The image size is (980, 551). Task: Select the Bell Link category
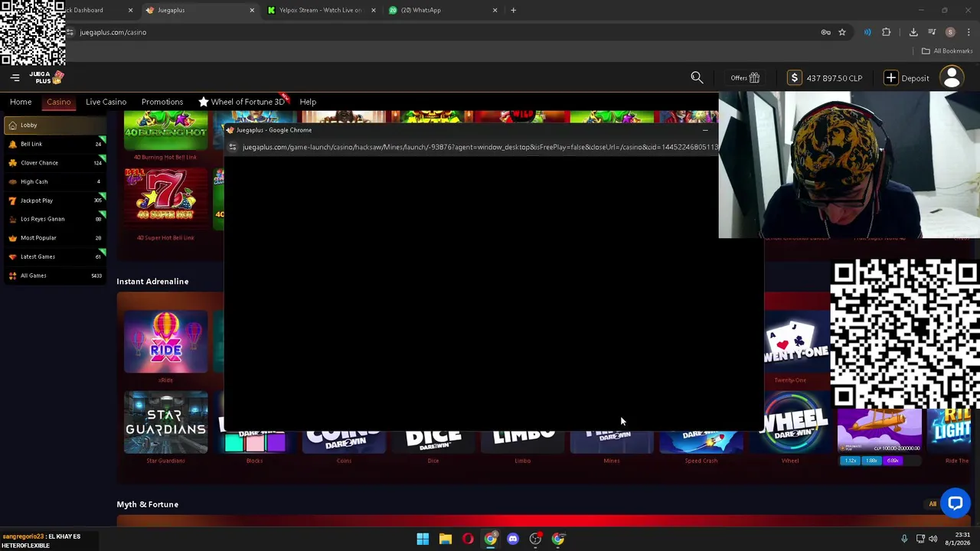point(55,144)
